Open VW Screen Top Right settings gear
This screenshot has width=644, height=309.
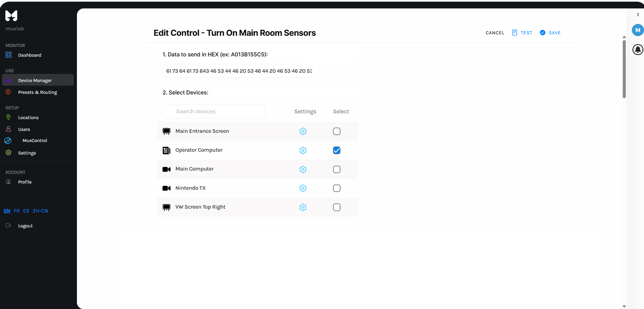tap(303, 207)
